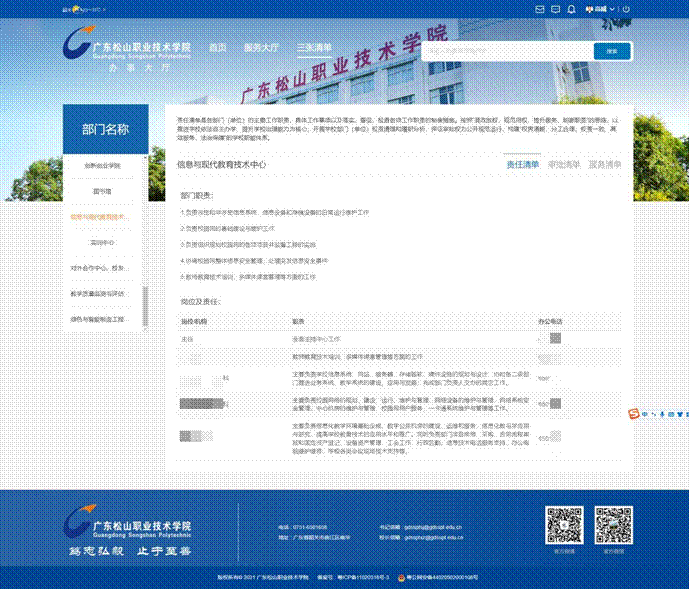
Task: Open the mail envelope icon in top bar
Action: [x=540, y=9]
